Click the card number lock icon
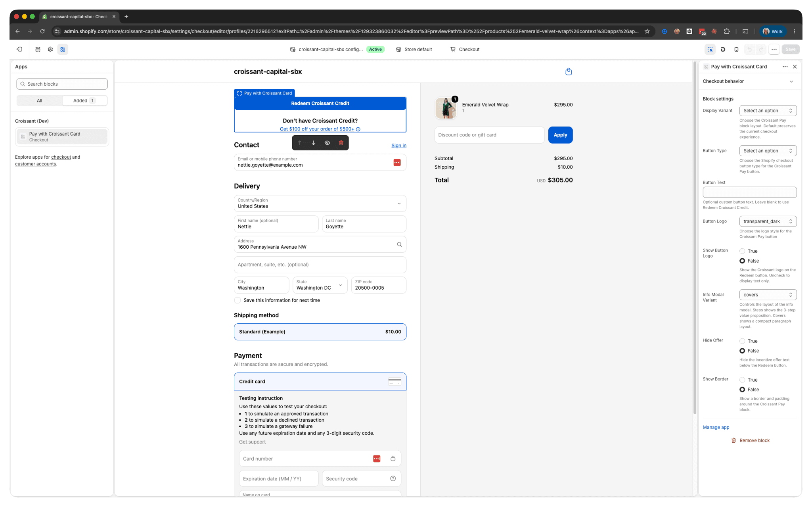The height and width of the screenshot is (507, 812). 393,459
